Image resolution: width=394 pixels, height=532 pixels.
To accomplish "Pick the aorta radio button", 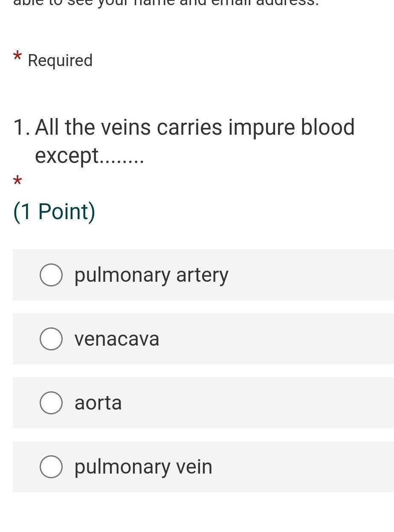I will coord(51,403).
